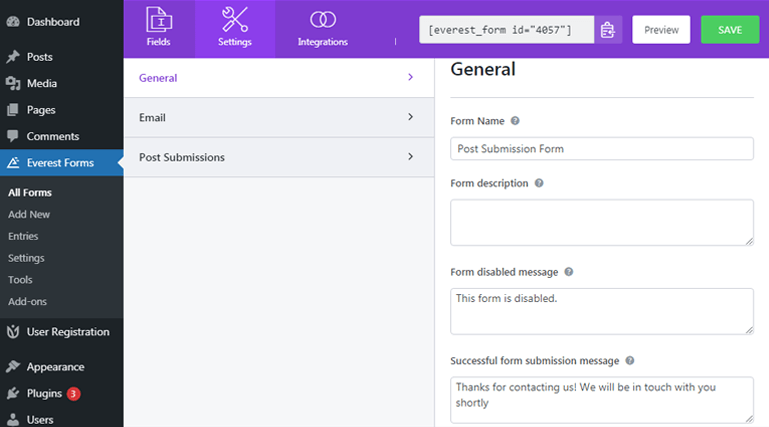Click the Settings wrench icon
Viewport: 769px width, 427px height.
[x=234, y=20]
